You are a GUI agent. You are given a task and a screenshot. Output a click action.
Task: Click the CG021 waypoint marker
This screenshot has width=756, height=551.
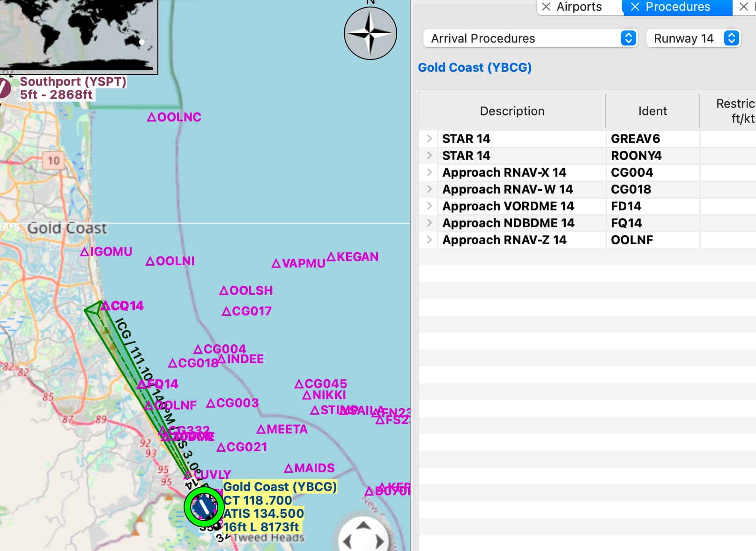coord(222,447)
